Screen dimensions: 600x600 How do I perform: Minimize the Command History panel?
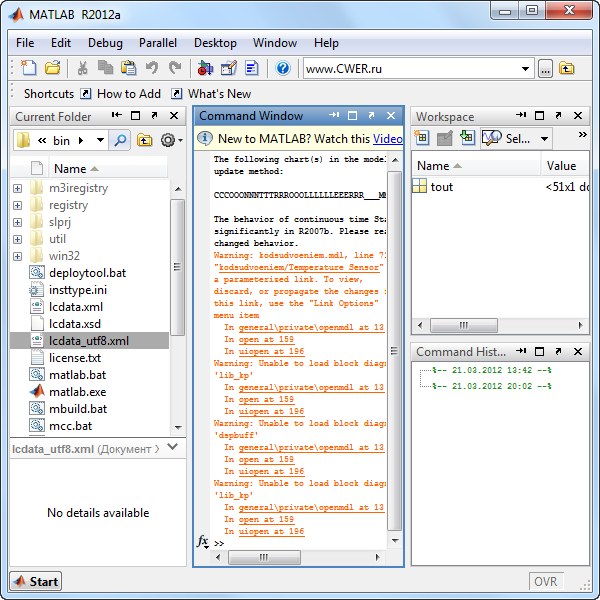click(521, 351)
